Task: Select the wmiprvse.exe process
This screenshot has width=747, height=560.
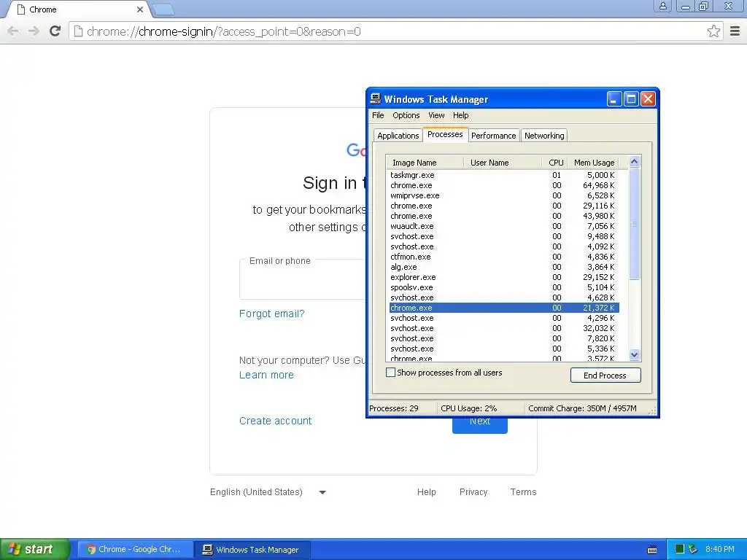Action: [x=504, y=195]
